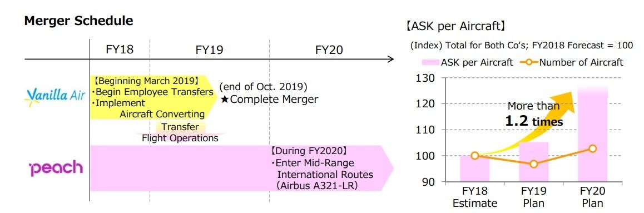Screen dimensions: 644x213
Task: Click the timeline axis arrowhead
Action: coord(390,59)
